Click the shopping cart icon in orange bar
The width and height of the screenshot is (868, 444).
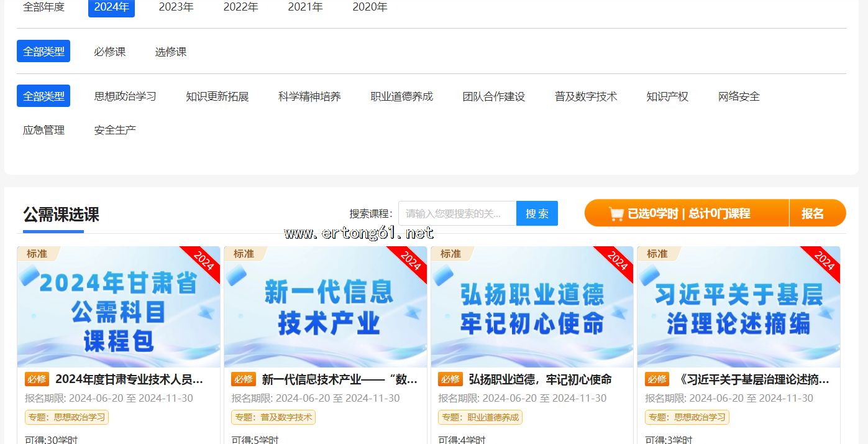point(616,214)
